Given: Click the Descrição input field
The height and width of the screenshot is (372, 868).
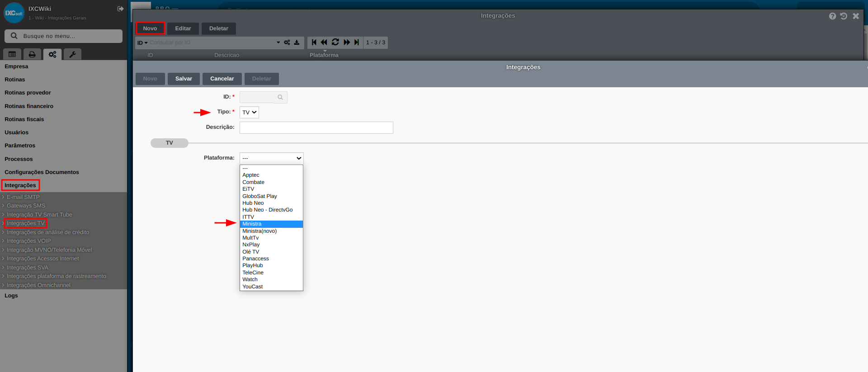Looking at the screenshot, I should (x=316, y=127).
